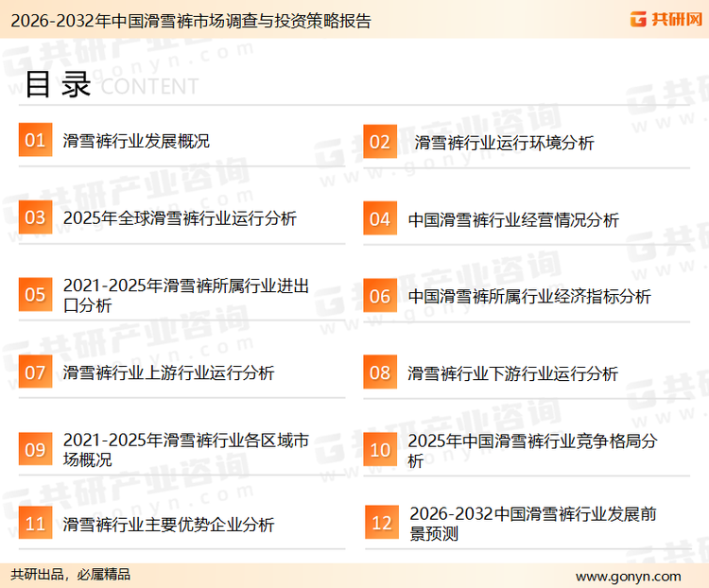Click the 09 number badge
This screenshot has height=588, width=709.
tap(35, 450)
